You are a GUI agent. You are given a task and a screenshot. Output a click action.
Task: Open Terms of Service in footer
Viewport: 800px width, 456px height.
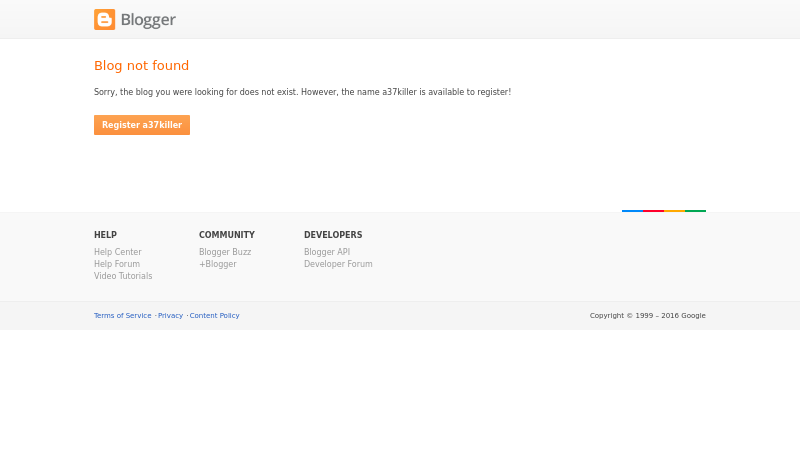pos(122,316)
